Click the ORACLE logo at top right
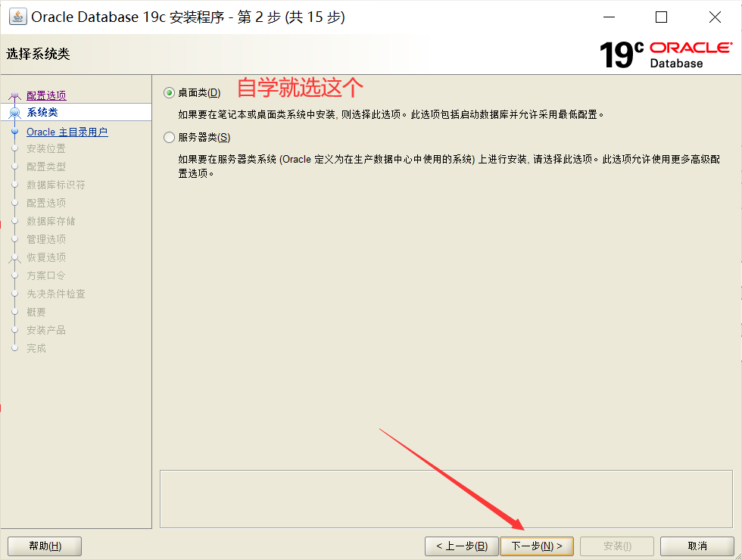 (691, 47)
